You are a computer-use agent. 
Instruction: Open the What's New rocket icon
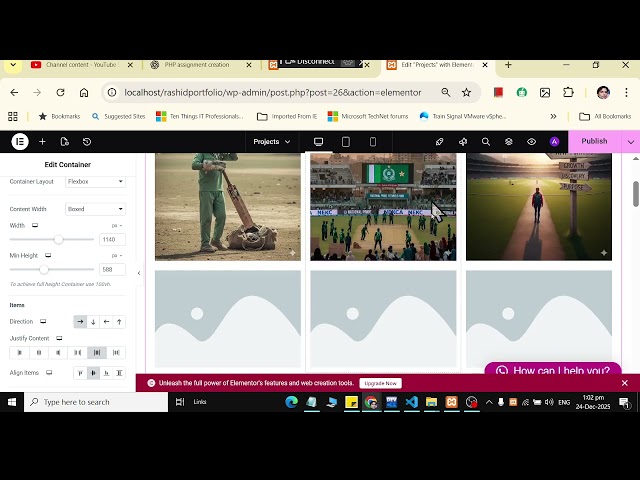(x=440, y=142)
